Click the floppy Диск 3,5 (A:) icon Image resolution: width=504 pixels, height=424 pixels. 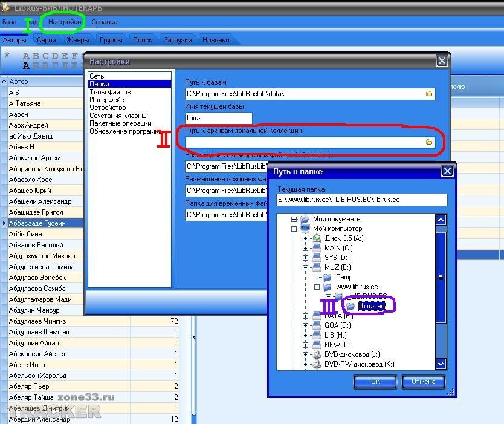[x=317, y=238]
